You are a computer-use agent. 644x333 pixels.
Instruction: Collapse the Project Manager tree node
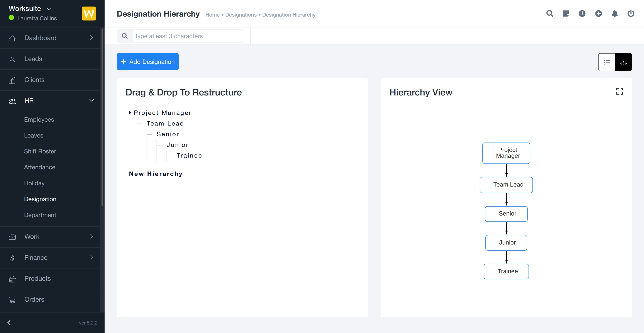pos(130,113)
